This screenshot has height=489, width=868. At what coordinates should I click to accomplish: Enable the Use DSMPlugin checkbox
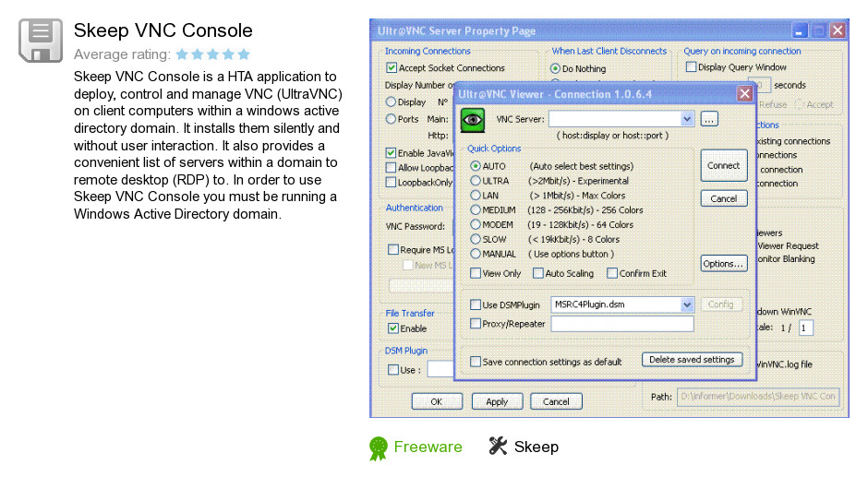(x=475, y=304)
